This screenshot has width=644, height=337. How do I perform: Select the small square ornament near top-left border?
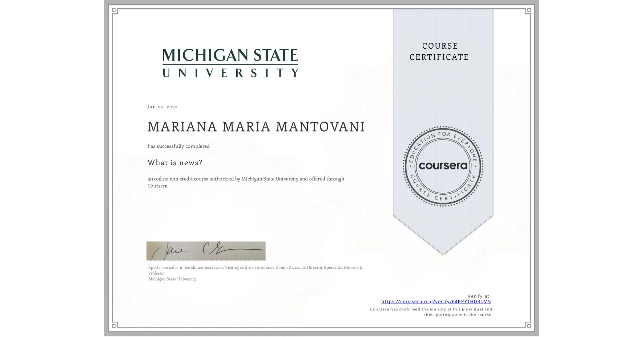point(114,9)
